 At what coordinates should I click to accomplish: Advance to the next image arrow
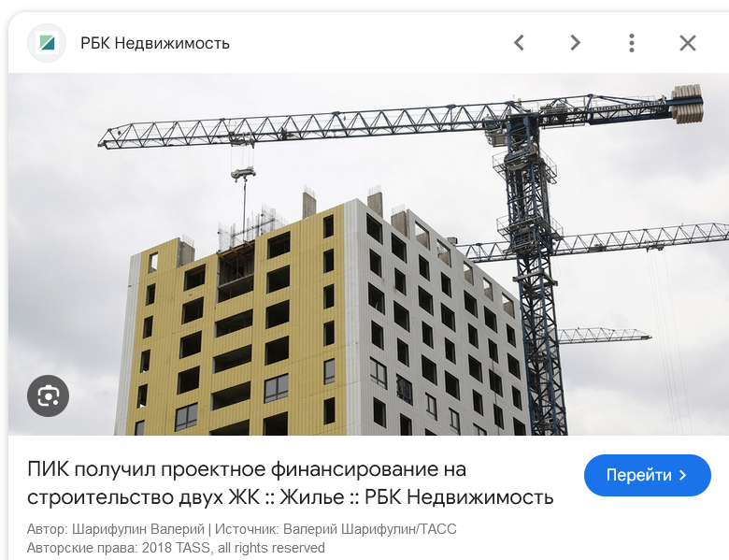(576, 43)
